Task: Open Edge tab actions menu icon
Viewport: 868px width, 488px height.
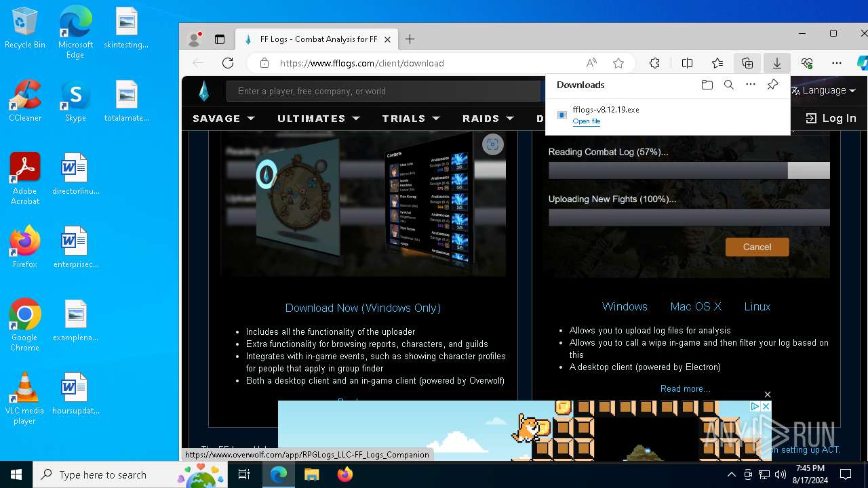Action: point(220,39)
